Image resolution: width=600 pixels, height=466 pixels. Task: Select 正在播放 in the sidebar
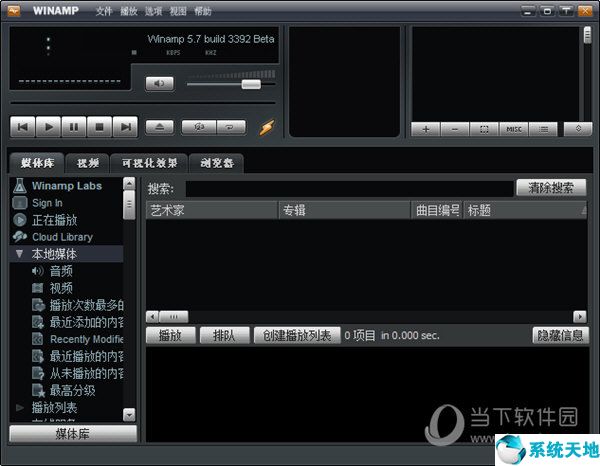tap(54, 220)
